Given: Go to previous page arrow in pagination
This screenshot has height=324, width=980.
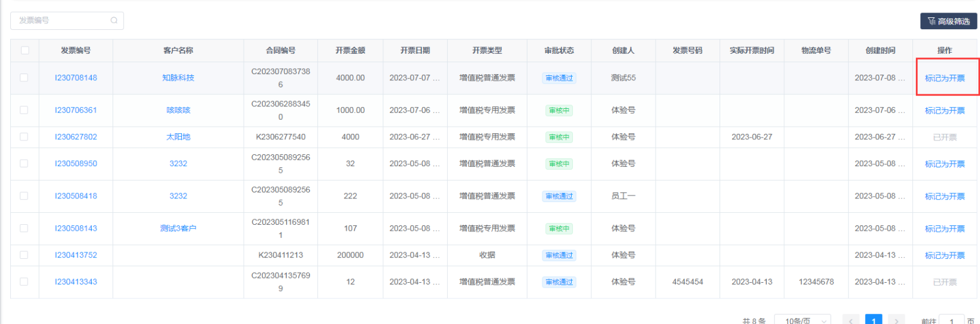Looking at the screenshot, I should pyautogui.click(x=851, y=320).
